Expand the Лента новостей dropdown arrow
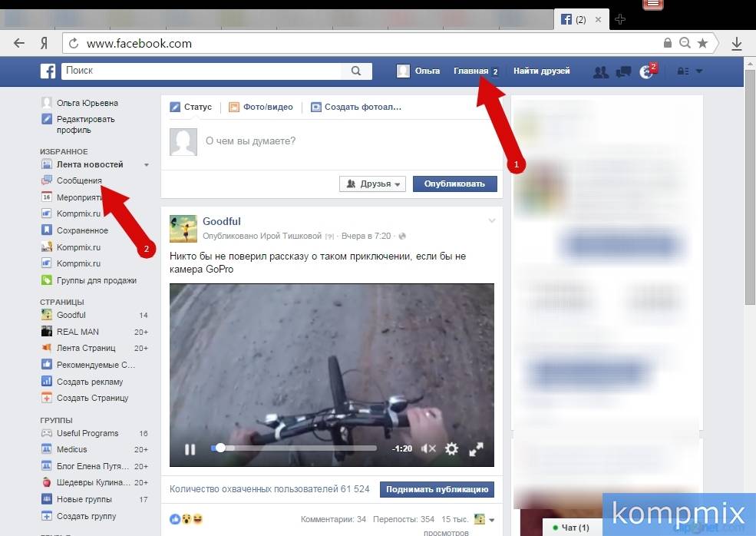This screenshot has height=536, width=756. 146,165
